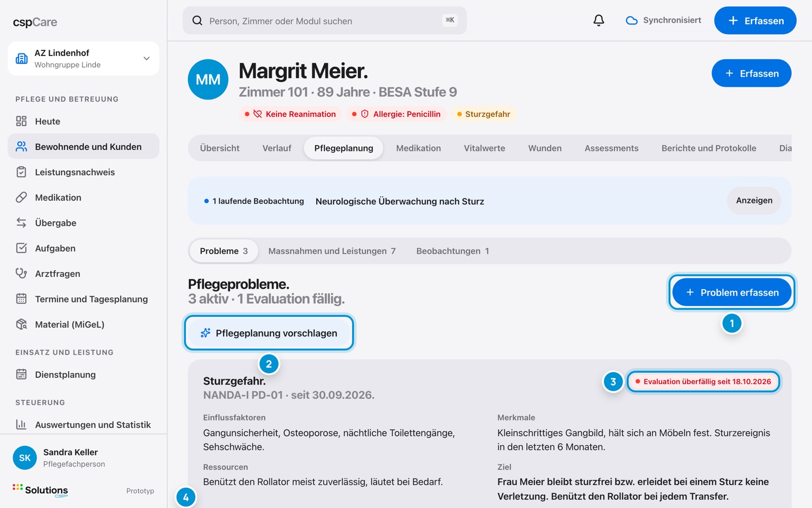Click the Allergie shield icon
Screen dimensions: 812x508
coord(365,114)
